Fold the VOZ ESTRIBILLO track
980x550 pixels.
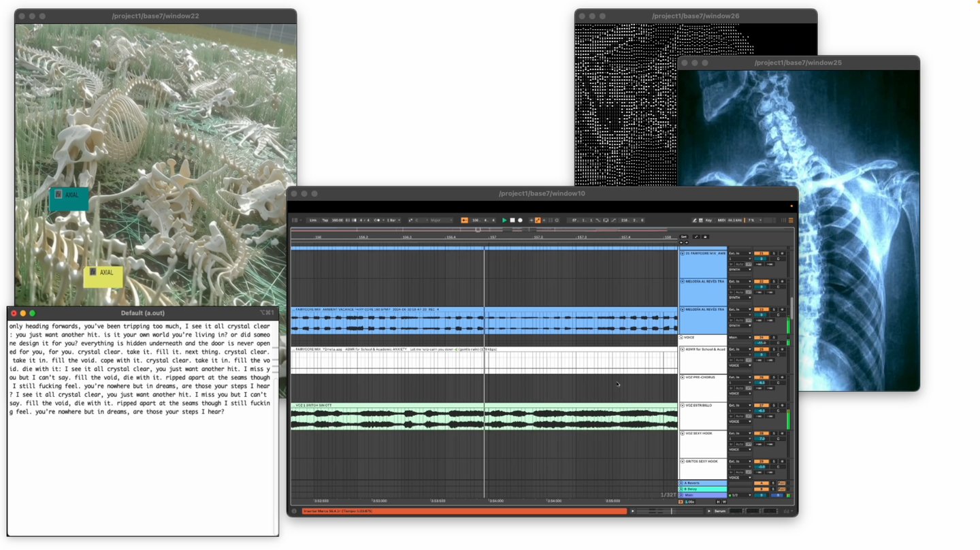coord(683,405)
